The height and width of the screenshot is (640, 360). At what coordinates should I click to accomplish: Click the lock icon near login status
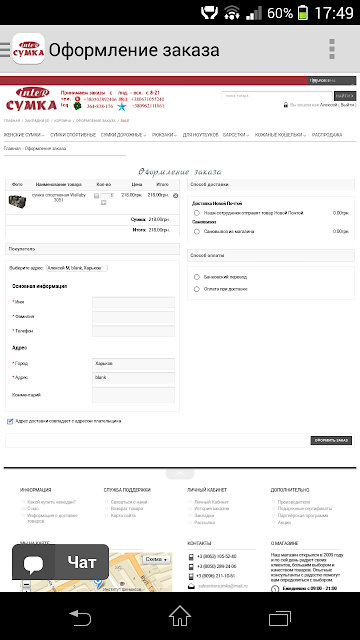286,105
